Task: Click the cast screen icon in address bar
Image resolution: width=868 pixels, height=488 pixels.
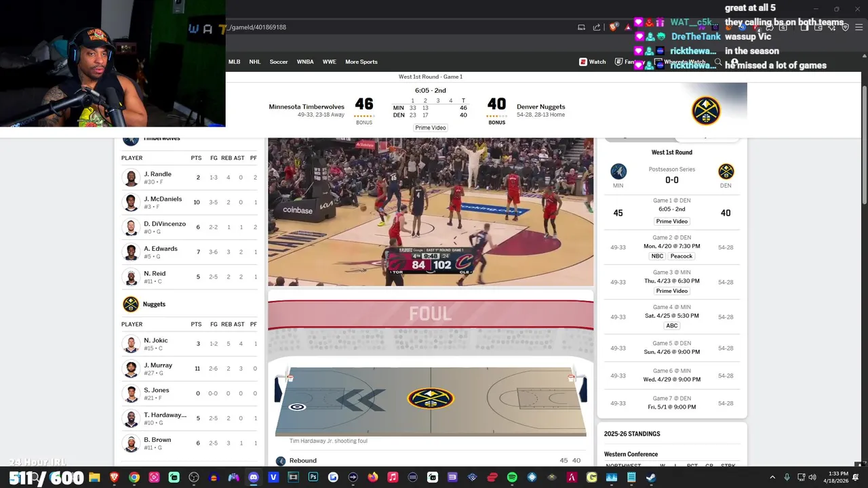Action: (581, 27)
